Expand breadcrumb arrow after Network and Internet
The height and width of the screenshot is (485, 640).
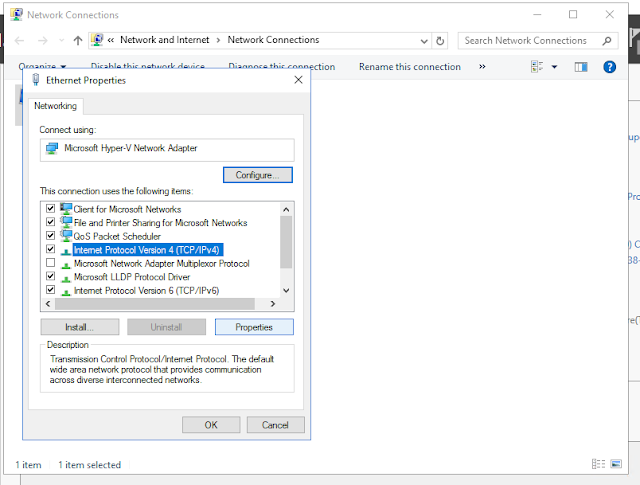coord(218,40)
